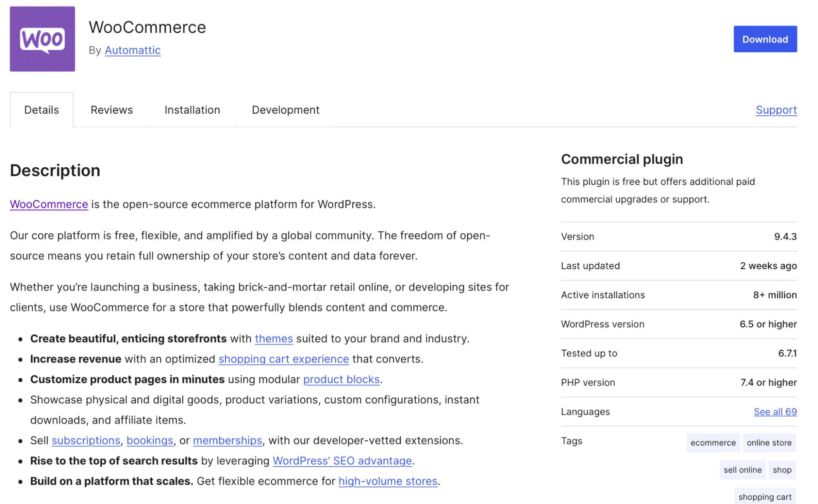Click the 'Tags' label
Viewport: 818px width, 504px height.
click(571, 441)
